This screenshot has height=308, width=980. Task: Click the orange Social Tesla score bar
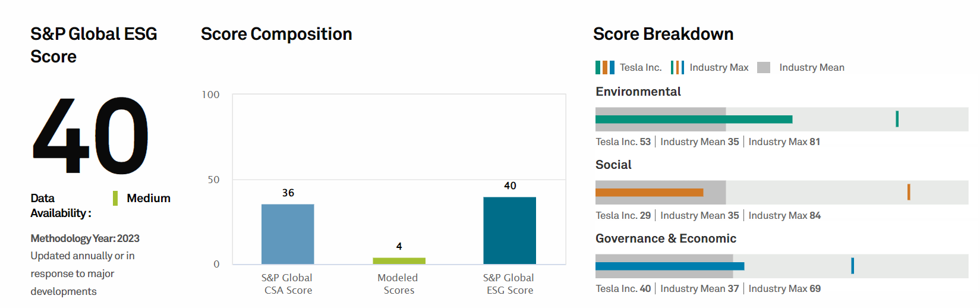(649, 193)
